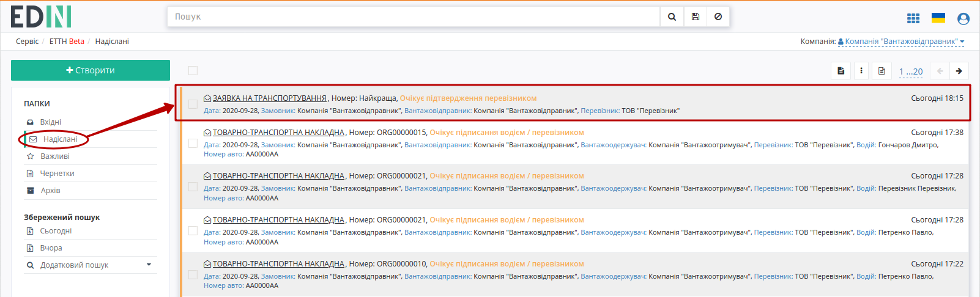
Task: Open the ЗАЯВКА НА ТРАНСПОРТУВАННЯ document
Action: coord(269,98)
